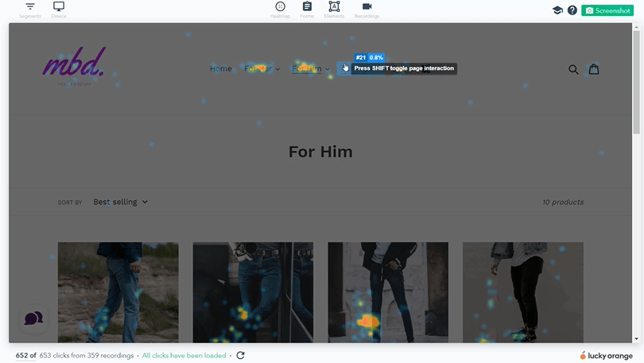Open the Forms clipboard icon
Screen dimensions: 644x363
(307, 6)
